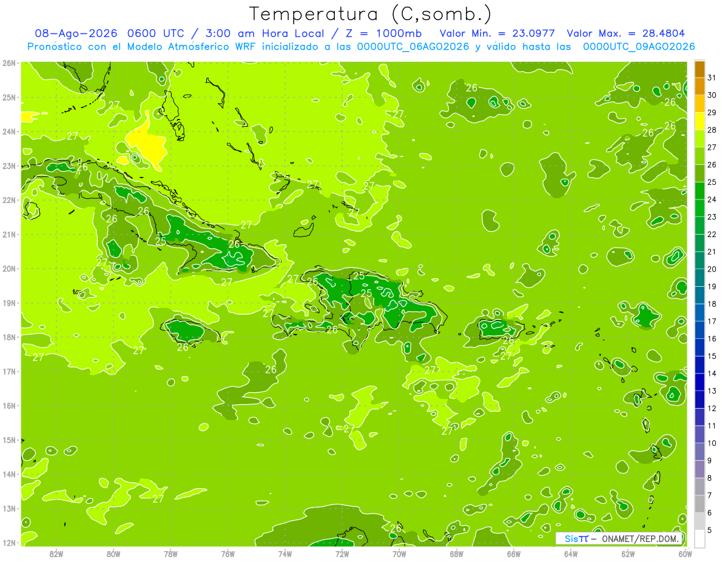Click the latitude axis label "26N"
The height and width of the screenshot is (562, 728).
pyautogui.click(x=9, y=63)
